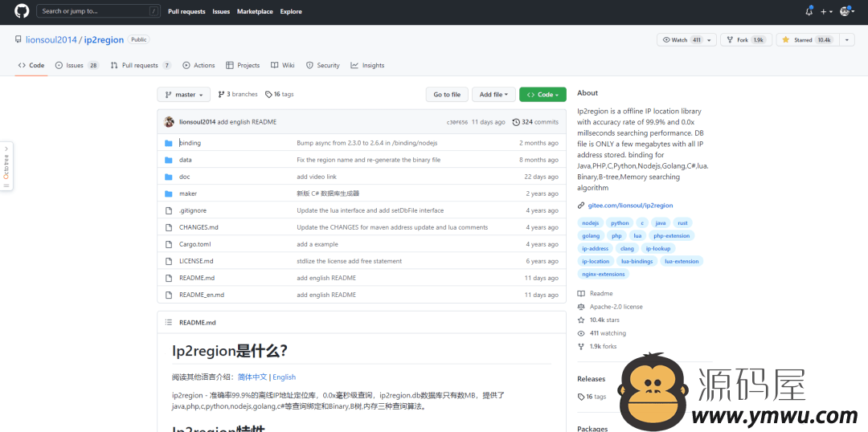The image size is (868, 432).
Task: Click Go to file button
Action: pos(447,95)
